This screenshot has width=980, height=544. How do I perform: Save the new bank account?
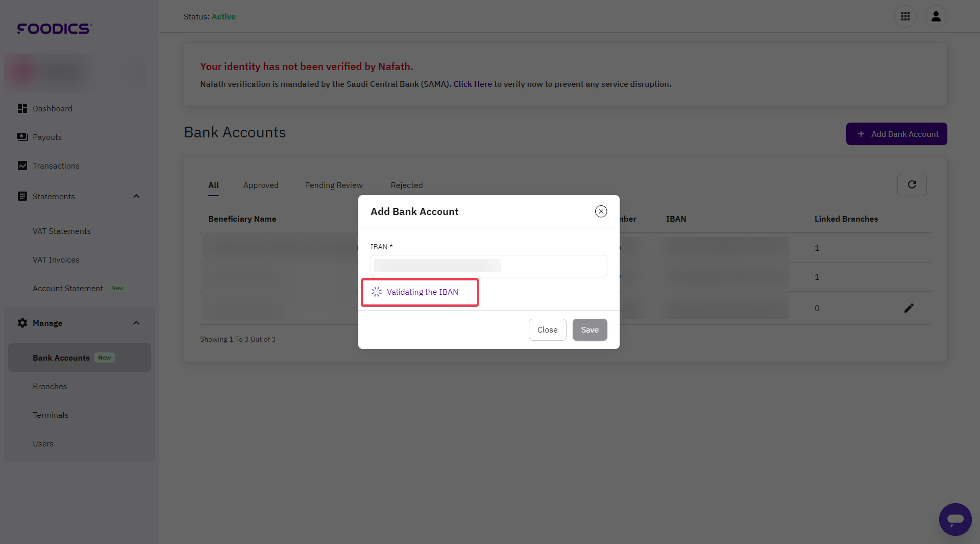click(590, 329)
